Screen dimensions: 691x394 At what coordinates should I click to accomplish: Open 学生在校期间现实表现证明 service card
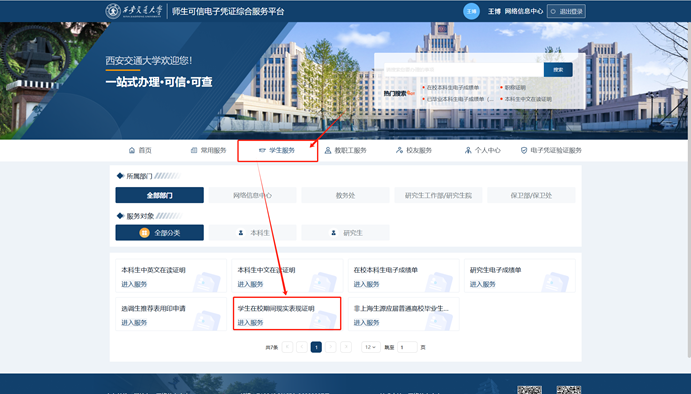287,314
